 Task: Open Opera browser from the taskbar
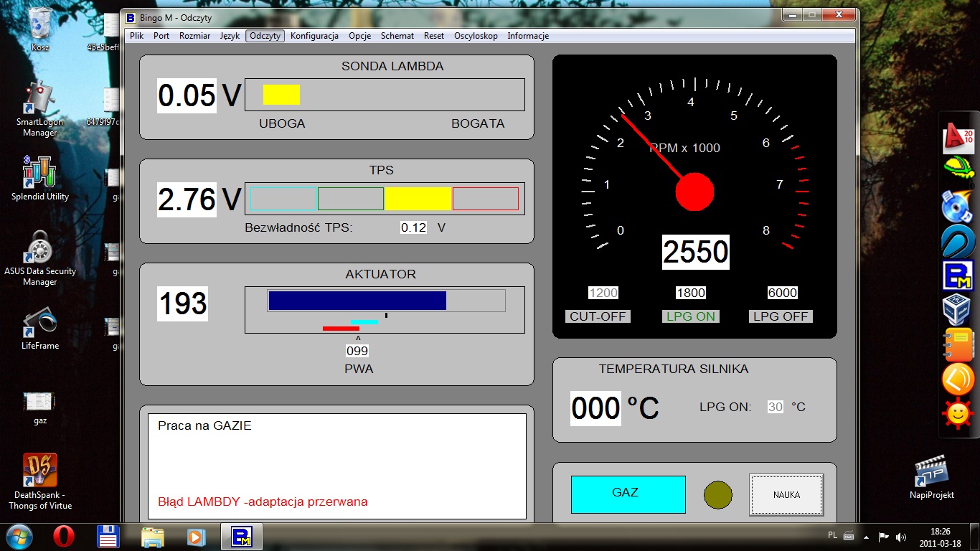pos(64,537)
